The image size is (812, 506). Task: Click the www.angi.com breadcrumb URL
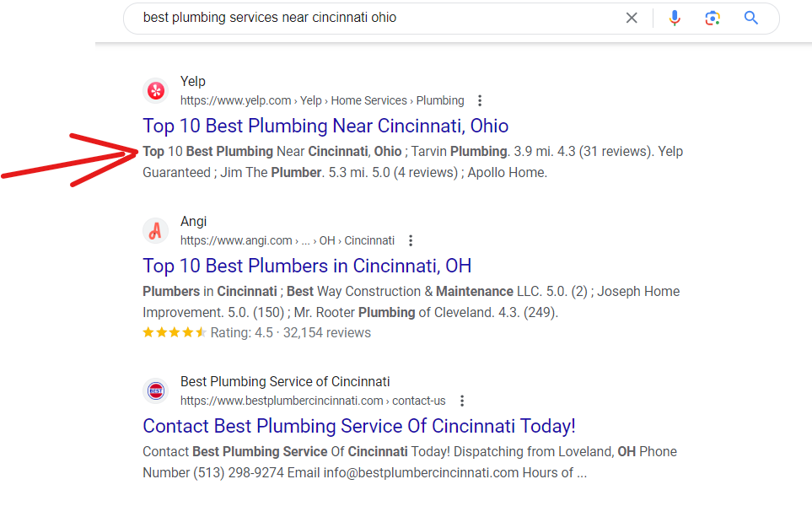(232, 240)
